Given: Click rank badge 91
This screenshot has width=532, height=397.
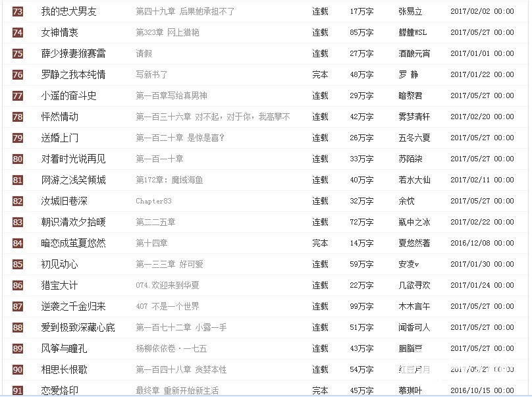Looking at the screenshot, I should tap(16, 390).
